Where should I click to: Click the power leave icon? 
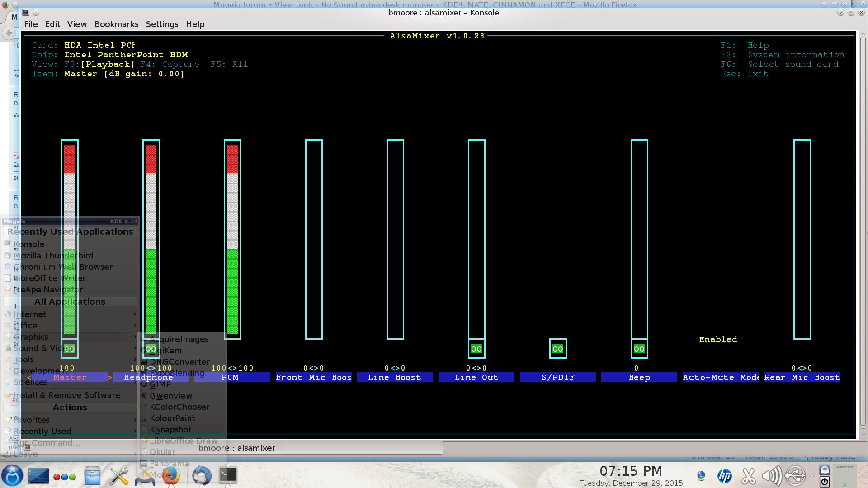point(825,482)
